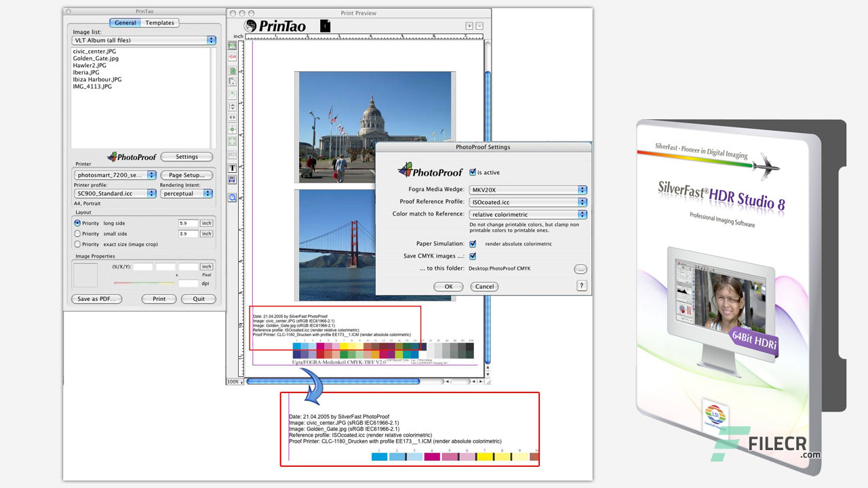The width and height of the screenshot is (868, 488).
Task: Select the dashed frame tool in Print Preview
Action: pos(233,45)
